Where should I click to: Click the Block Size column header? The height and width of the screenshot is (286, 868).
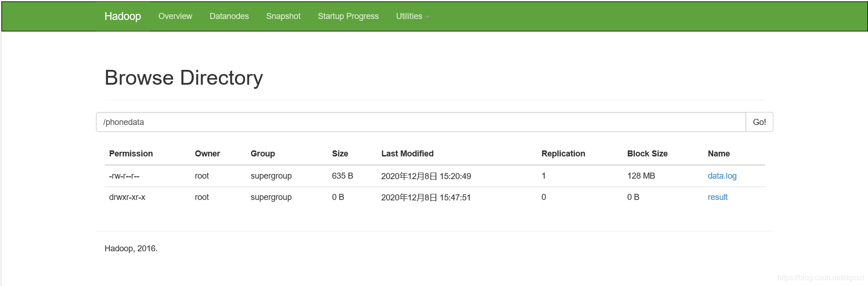tap(647, 154)
